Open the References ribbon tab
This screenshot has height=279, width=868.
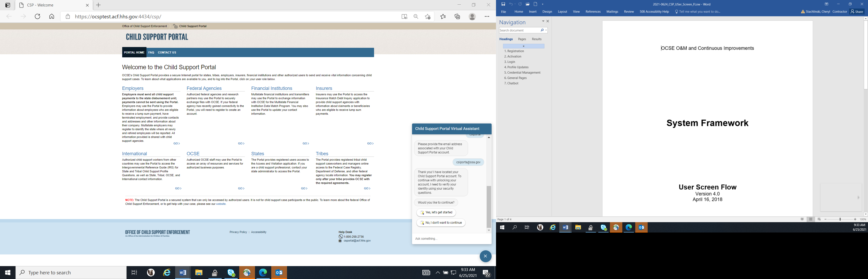[x=593, y=12]
